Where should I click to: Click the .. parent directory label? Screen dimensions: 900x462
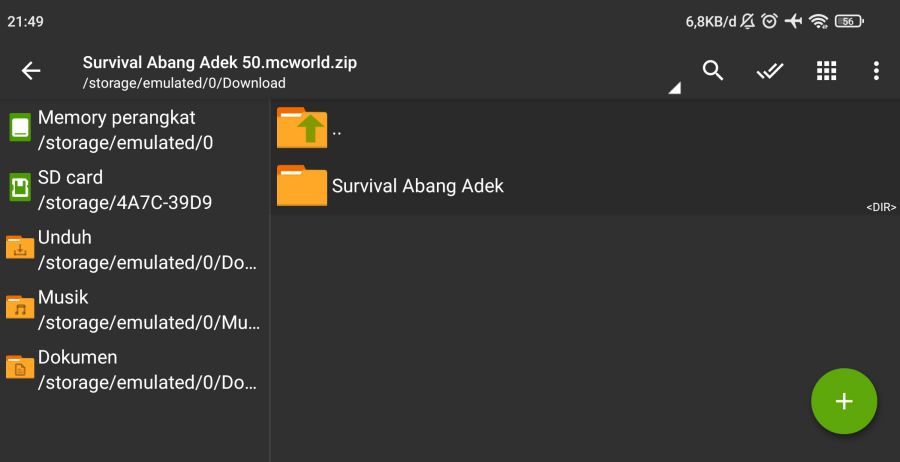[337, 132]
